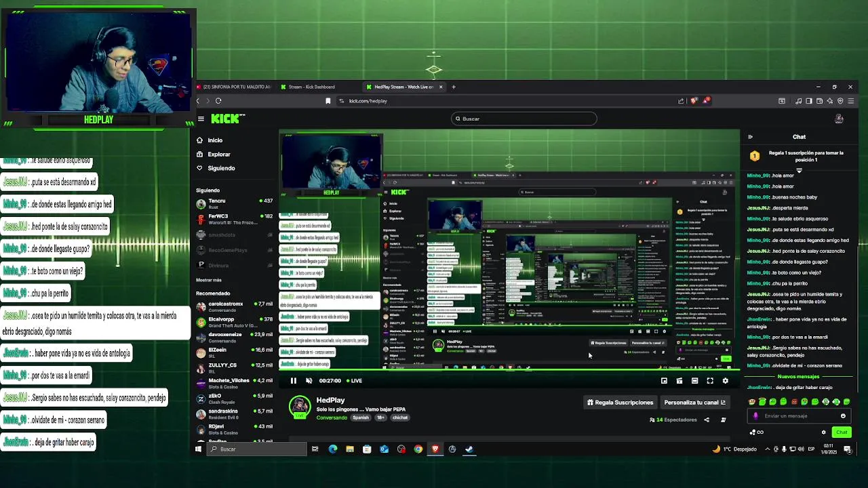Click the channel points infinity icon
Screen dimensions: 868x488
(756, 432)
